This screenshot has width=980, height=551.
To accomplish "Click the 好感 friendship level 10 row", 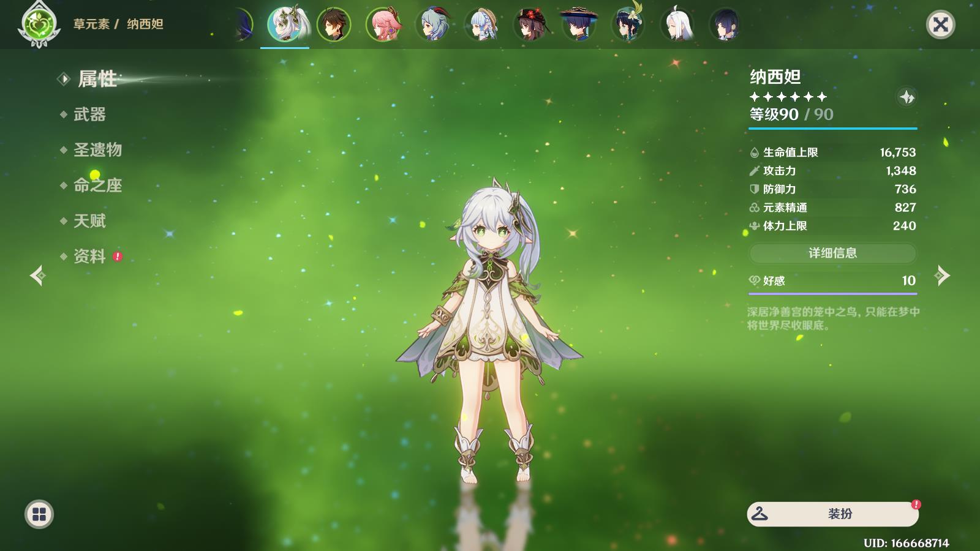I will coord(832,280).
